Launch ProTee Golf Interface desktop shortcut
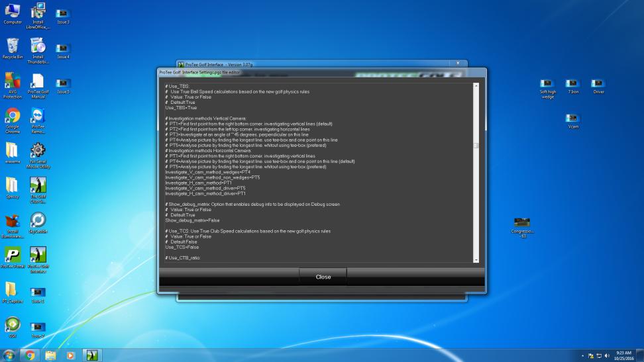The width and height of the screenshot is (644, 362). tap(38, 260)
